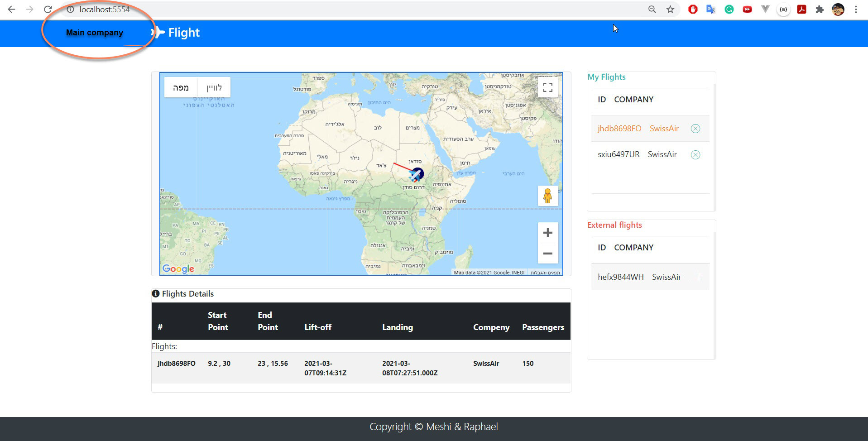Image resolution: width=868 pixels, height=441 pixels.
Task: Click the jhdb8698FO cell in details table
Action: (x=177, y=364)
